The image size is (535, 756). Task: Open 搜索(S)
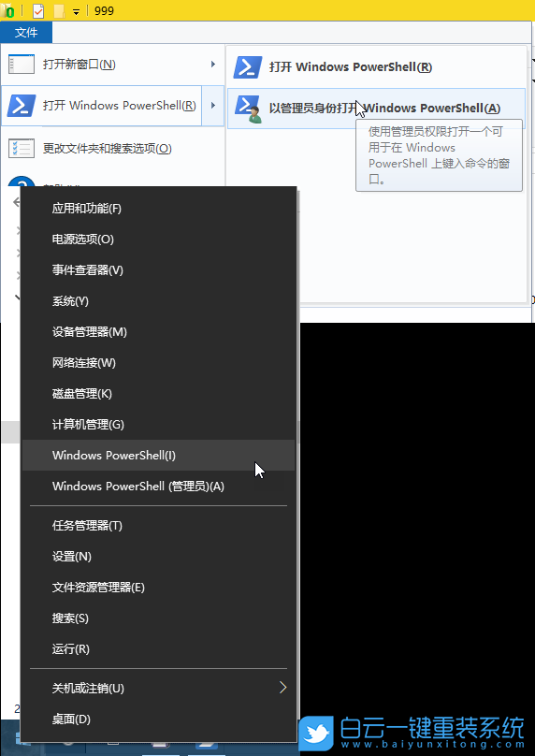pos(158,618)
